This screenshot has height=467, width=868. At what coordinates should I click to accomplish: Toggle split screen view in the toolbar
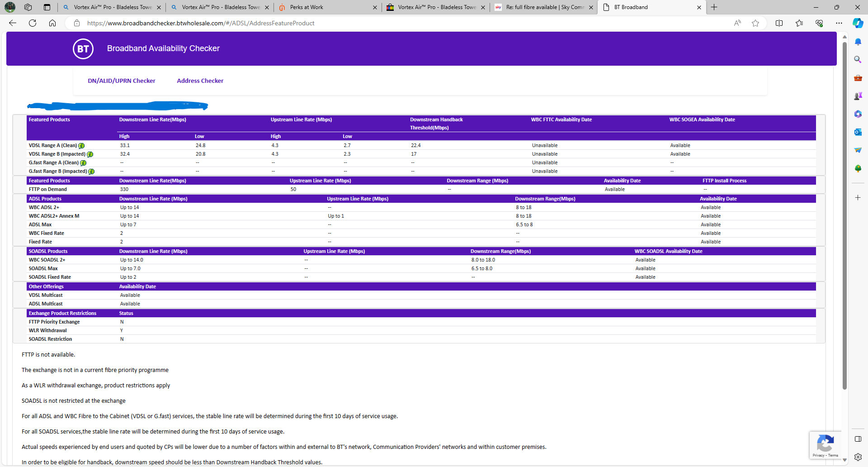(x=779, y=23)
